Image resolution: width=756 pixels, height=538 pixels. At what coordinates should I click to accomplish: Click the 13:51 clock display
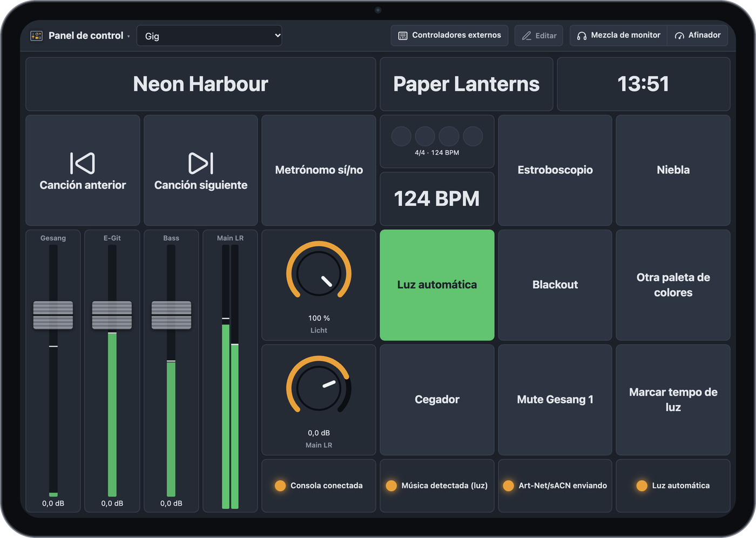pos(644,84)
